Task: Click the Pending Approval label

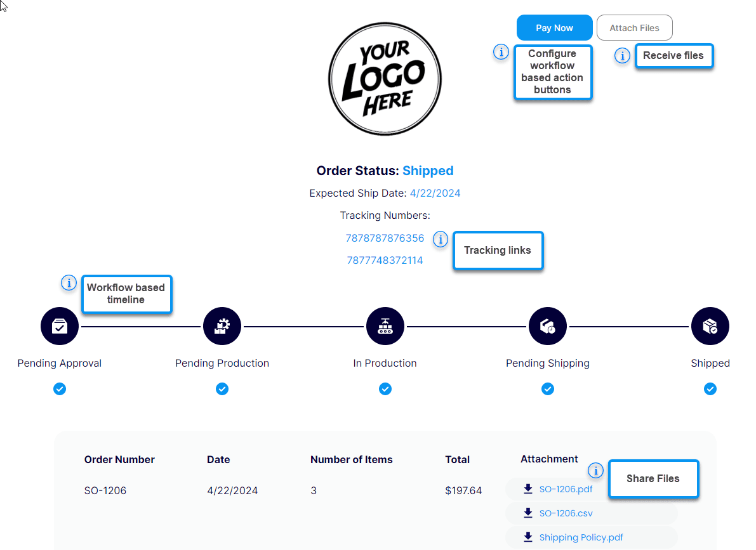Action: click(59, 363)
